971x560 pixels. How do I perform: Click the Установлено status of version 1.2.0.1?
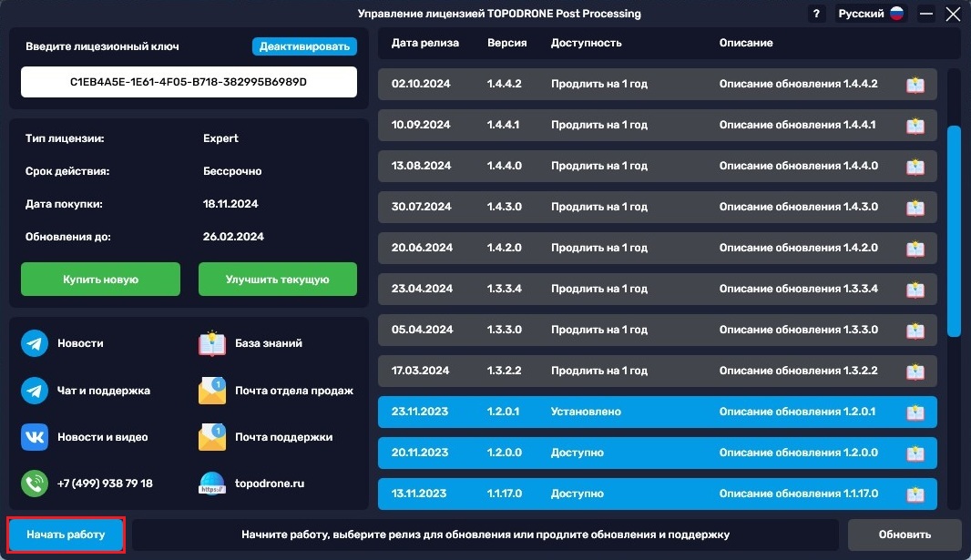[x=586, y=412]
